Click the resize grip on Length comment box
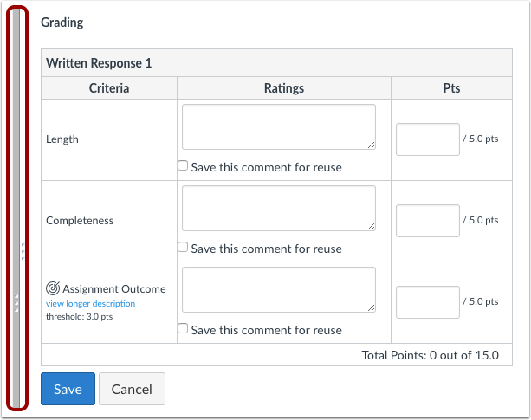This screenshot has height=420, width=531. coord(371,145)
